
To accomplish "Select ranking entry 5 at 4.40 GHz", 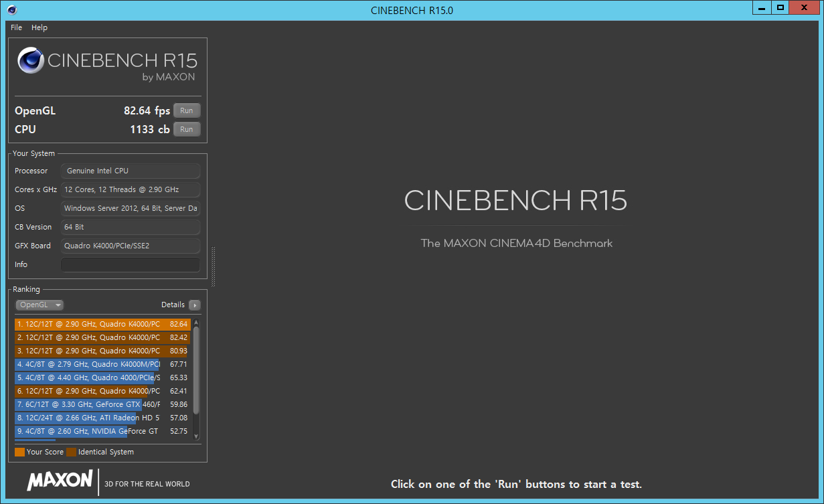I will [102, 377].
